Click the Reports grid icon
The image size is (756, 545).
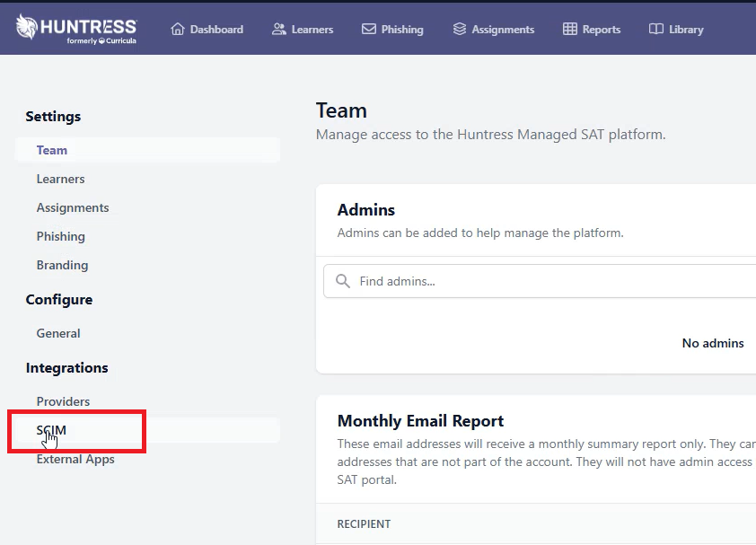tap(570, 30)
